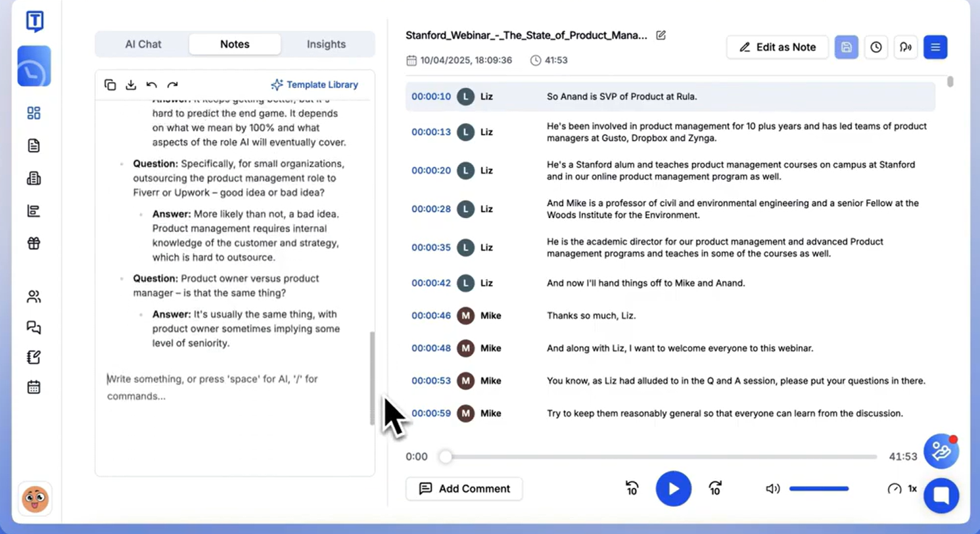The height and width of the screenshot is (534, 980).
Task: Download the notes using the export icon
Action: pyautogui.click(x=131, y=85)
